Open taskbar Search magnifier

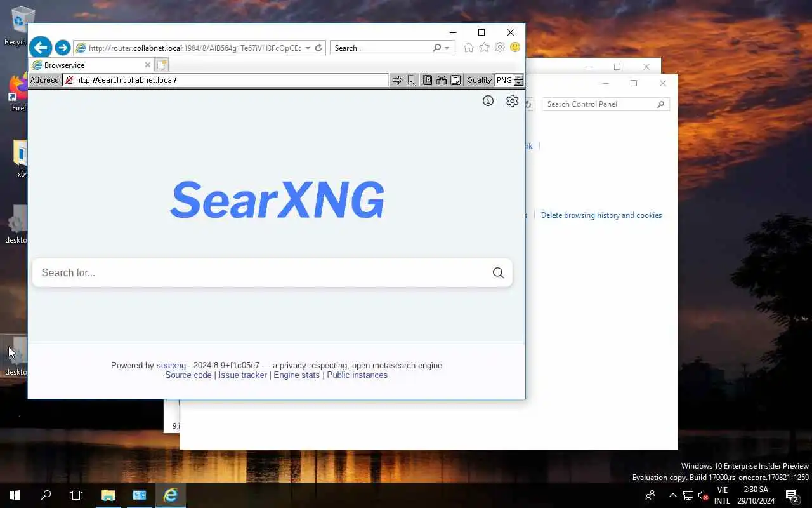coord(46,495)
